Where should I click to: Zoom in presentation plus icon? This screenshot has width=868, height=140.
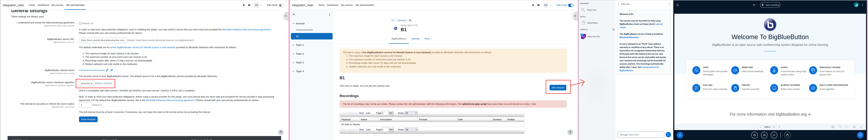click(854, 127)
